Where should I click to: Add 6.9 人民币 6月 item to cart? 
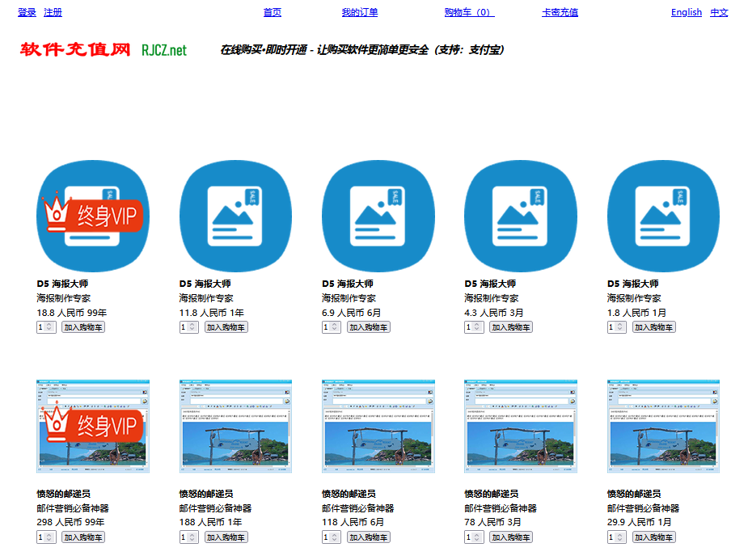click(x=368, y=327)
